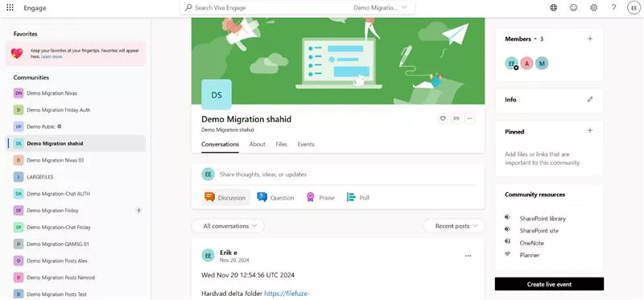The width and height of the screenshot is (644, 300).
Task: Click the A member avatar
Action: (526, 64)
